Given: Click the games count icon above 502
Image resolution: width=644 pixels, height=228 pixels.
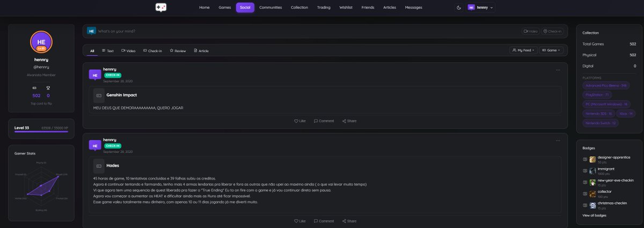Looking at the screenshot, I should click(35, 88).
